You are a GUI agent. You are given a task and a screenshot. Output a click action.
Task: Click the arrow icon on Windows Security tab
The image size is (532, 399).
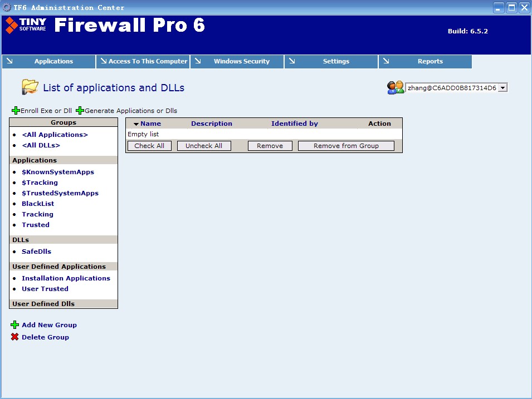coord(198,61)
